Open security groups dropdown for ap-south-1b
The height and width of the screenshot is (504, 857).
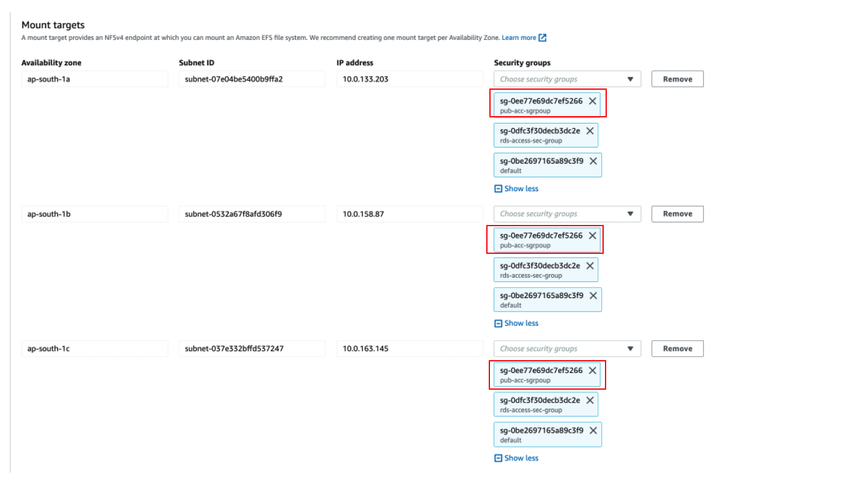click(567, 214)
